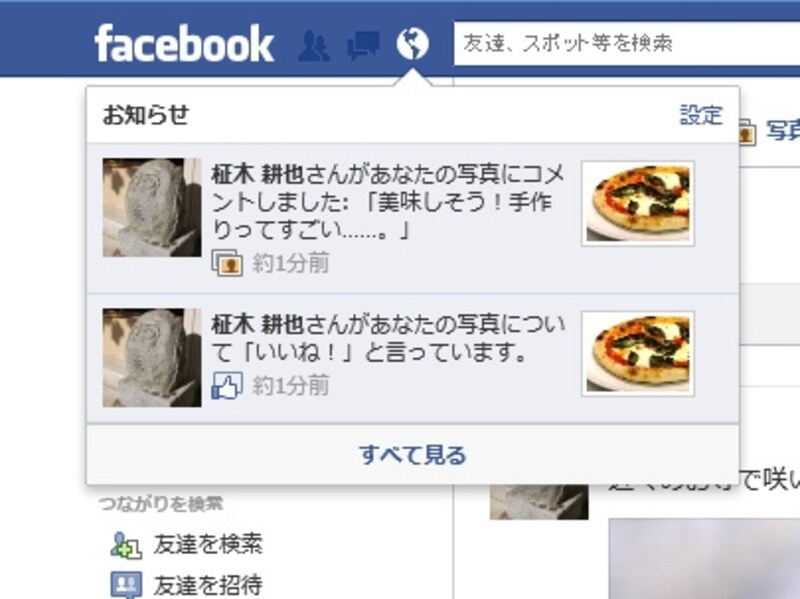
Task: Click the facebook logo
Action: pyautogui.click(x=184, y=44)
